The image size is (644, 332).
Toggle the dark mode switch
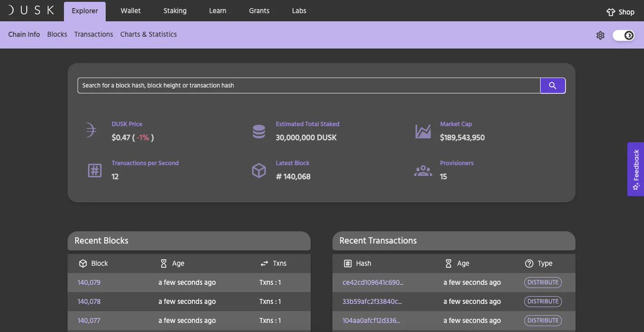pyautogui.click(x=624, y=35)
